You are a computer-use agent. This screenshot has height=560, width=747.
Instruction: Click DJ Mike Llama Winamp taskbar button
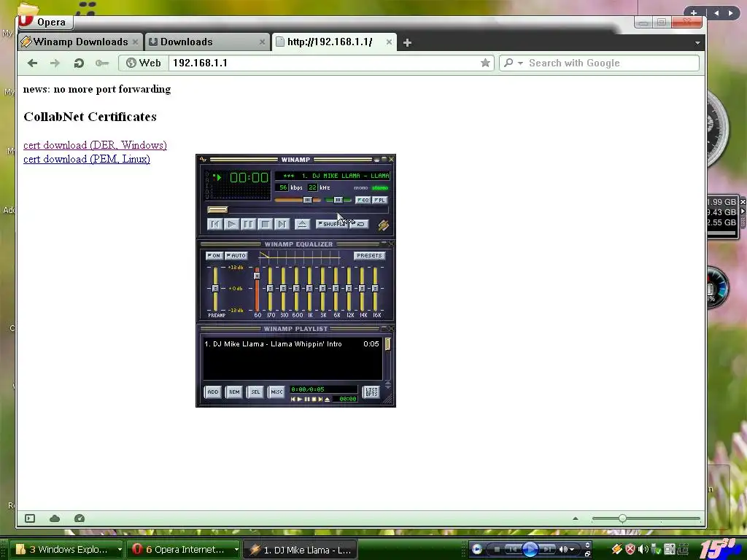point(300,550)
